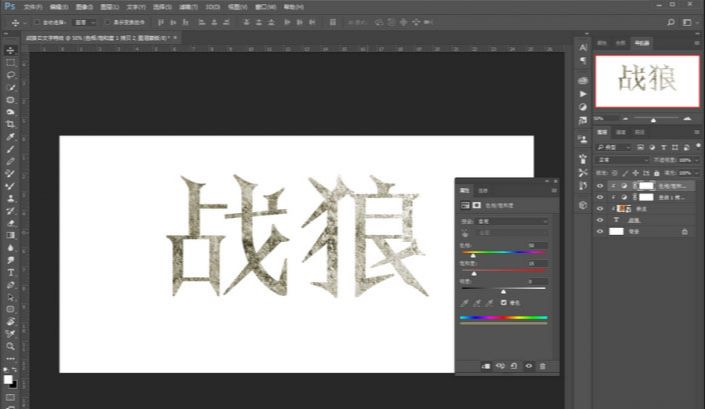Select the Hand tool
705x409 pixels.
[10, 321]
